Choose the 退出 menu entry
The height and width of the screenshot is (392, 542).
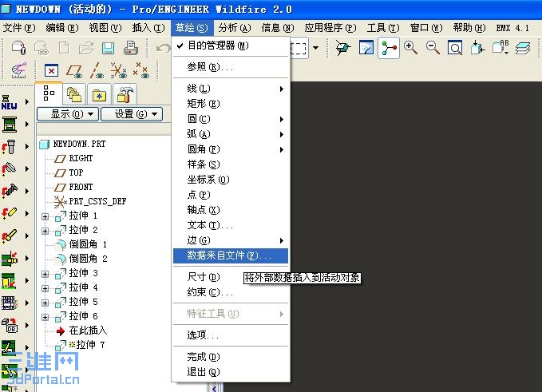pos(231,372)
